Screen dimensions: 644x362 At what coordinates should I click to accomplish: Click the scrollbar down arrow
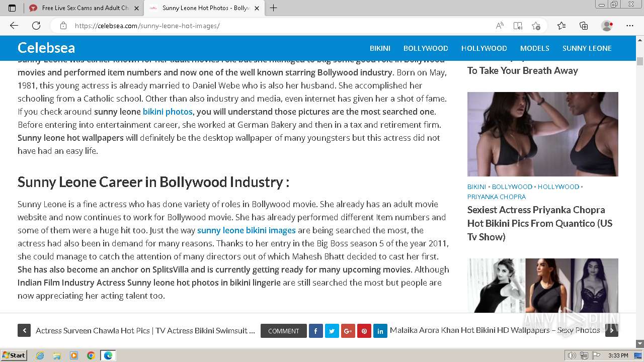[639, 344]
